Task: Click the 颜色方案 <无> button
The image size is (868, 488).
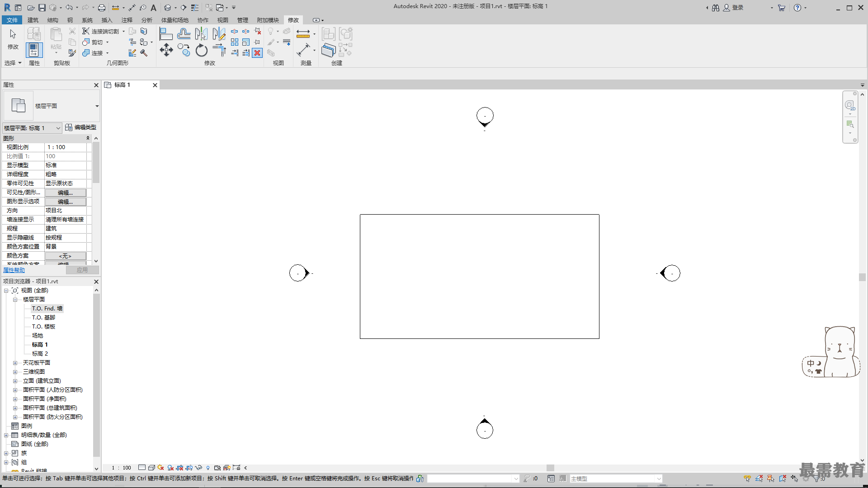Action: [66, 256]
